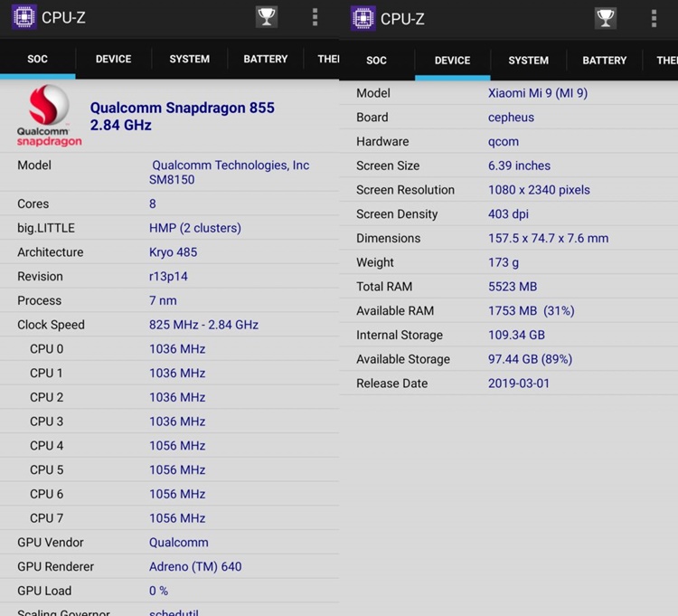Tap CPU-Z app logo in right screen

(363, 19)
